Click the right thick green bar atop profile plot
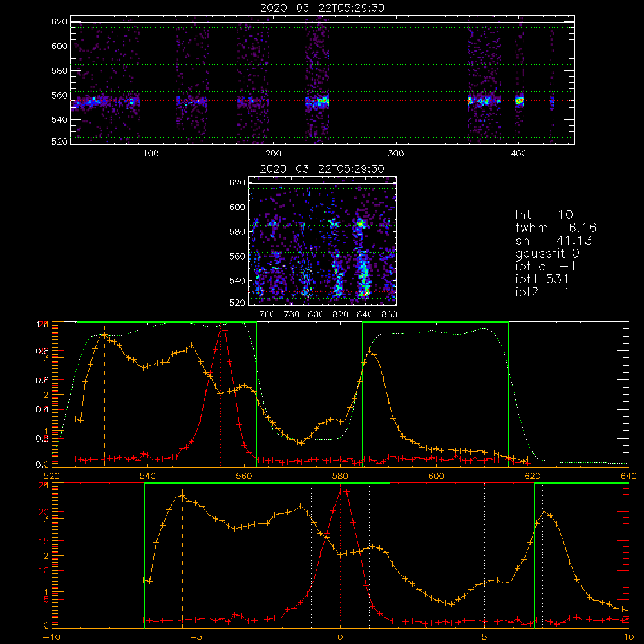This screenshot has width=644, height=644. (435, 322)
